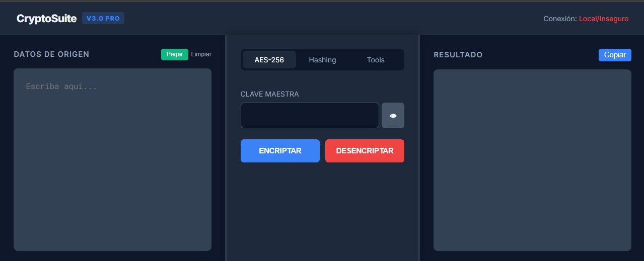
Task: Copy the result with Copiar button
Action: point(615,55)
